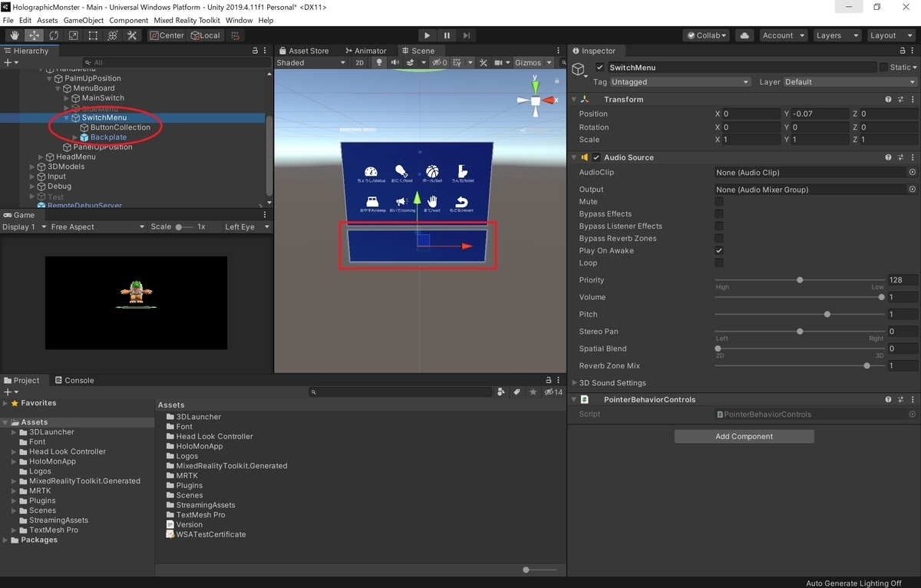The width and height of the screenshot is (921, 588).
Task: Open Shaded draw mode dropdown
Action: (310, 63)
